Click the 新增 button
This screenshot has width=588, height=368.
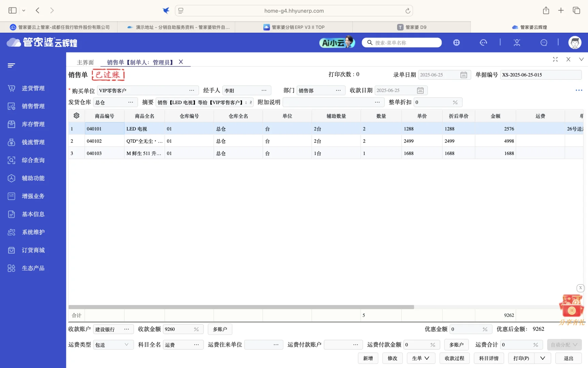pyautogui.click(x=368, y=358)
